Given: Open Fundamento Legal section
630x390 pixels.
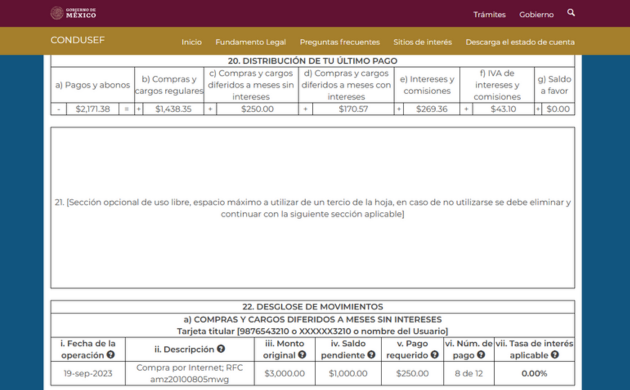Looking at the screenshot, I should point(250,42).
